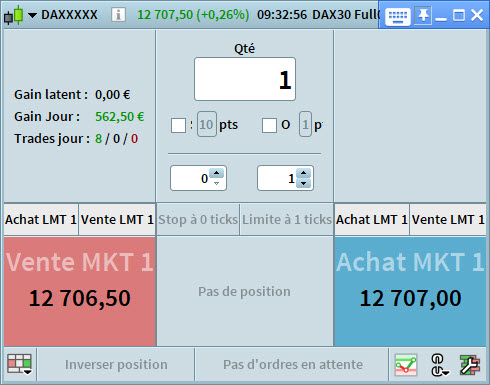490x385 pixels.
Task: Click the DAX30 Full label in title
Action: (x=346, y=15)
